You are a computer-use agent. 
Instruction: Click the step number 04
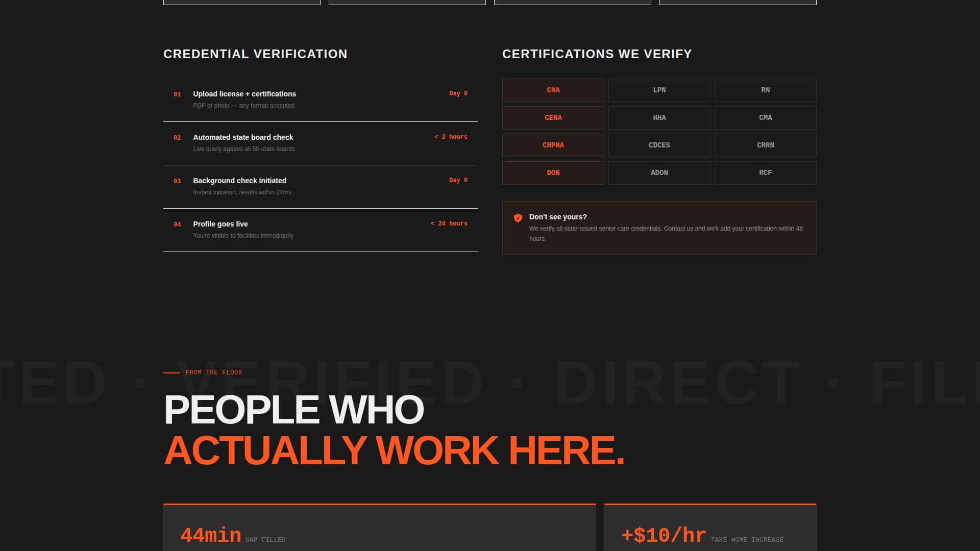(177, 224)
